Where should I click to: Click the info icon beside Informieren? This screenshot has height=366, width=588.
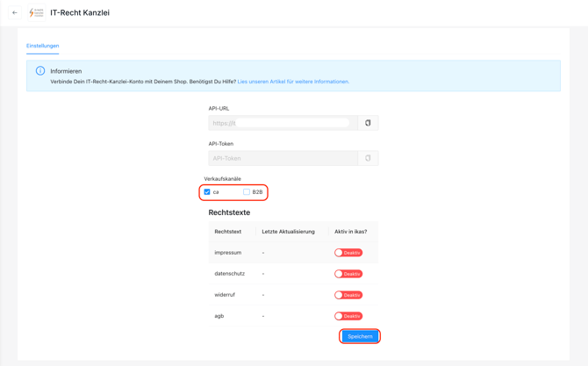tap(40, 71)
